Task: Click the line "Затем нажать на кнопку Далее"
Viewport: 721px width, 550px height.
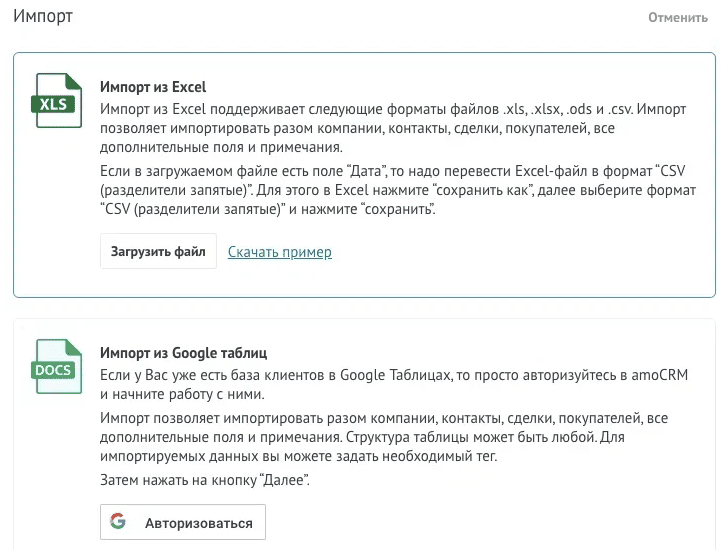Action: [x=205, y=481]
